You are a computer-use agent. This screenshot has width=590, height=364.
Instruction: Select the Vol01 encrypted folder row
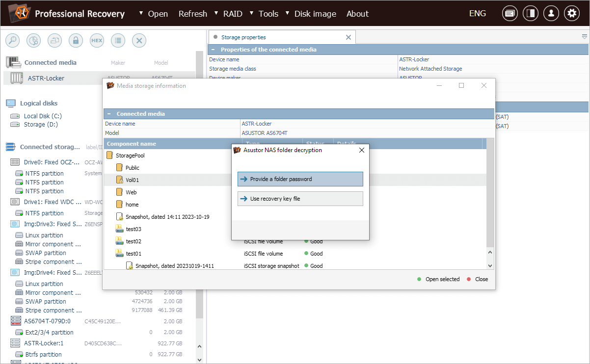click(x=133, y=180)
